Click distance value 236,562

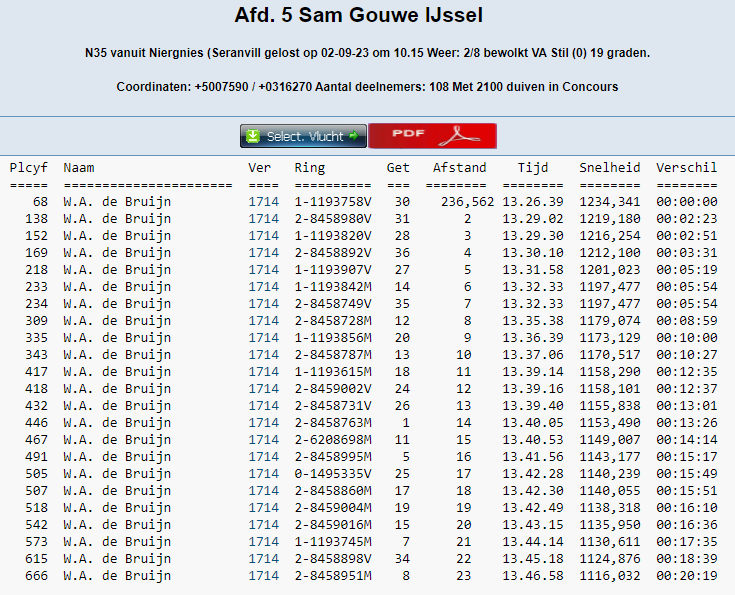click(x=467, y=202)
